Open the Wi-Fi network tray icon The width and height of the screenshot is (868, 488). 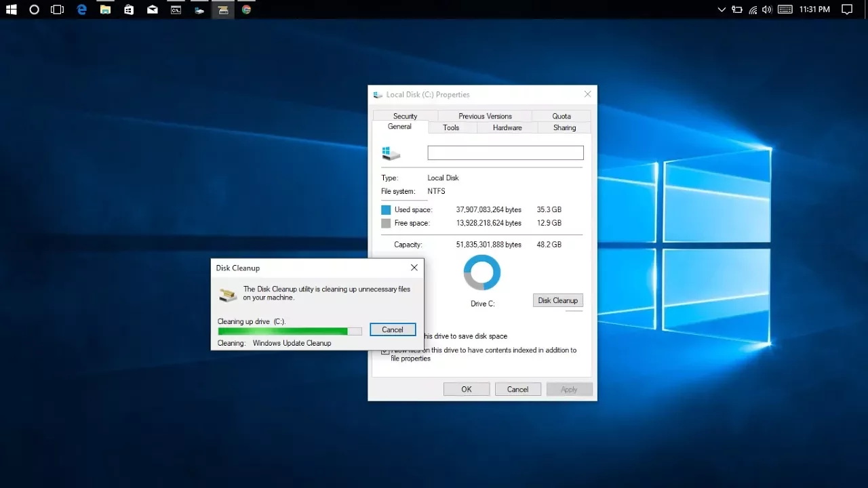(753, 9)
